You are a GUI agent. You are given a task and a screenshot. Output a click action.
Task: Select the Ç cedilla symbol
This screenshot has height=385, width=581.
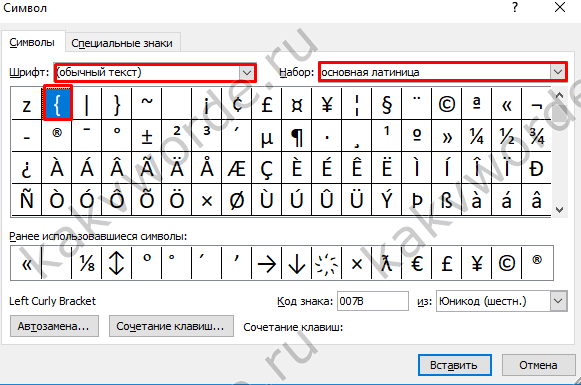[267, 167]
